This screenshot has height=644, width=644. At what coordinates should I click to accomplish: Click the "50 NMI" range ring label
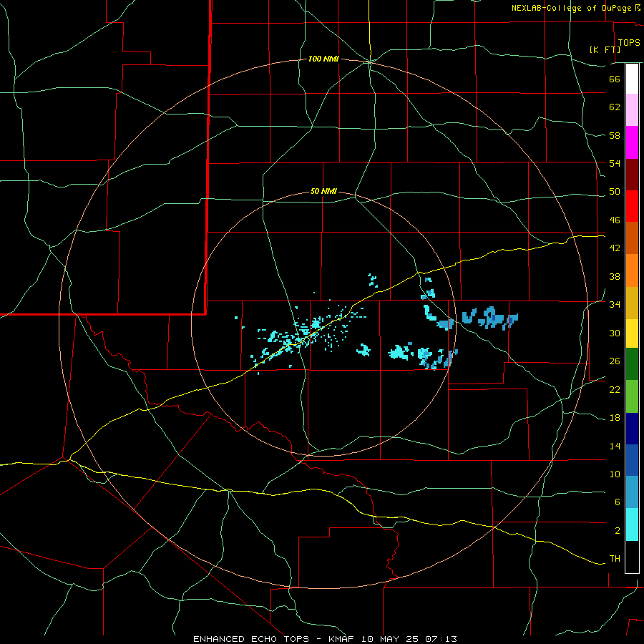click(x=323, y=191)
